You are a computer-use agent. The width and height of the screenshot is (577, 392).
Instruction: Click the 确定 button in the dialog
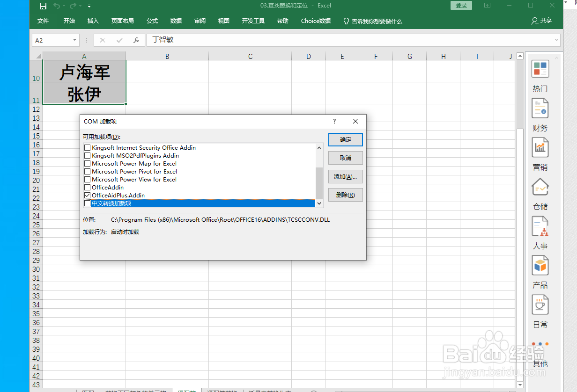[345, 139]
